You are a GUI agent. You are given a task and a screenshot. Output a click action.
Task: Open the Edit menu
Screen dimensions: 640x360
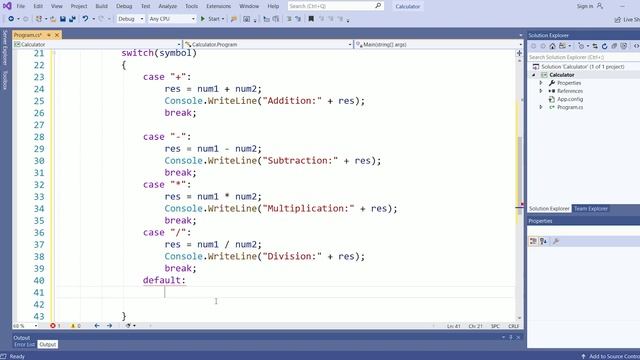38,6
